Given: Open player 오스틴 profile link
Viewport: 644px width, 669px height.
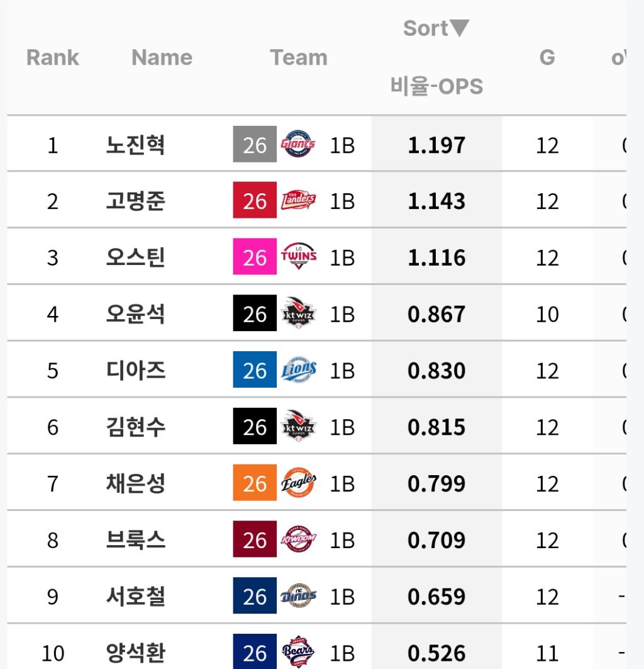Looking at the screenshot, I should [x=135, y=257].
